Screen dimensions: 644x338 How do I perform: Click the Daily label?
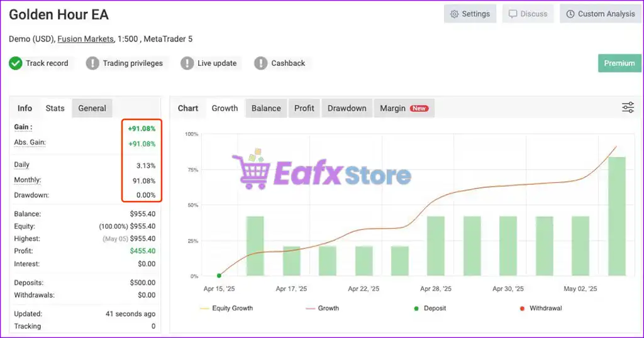(22, 165)
